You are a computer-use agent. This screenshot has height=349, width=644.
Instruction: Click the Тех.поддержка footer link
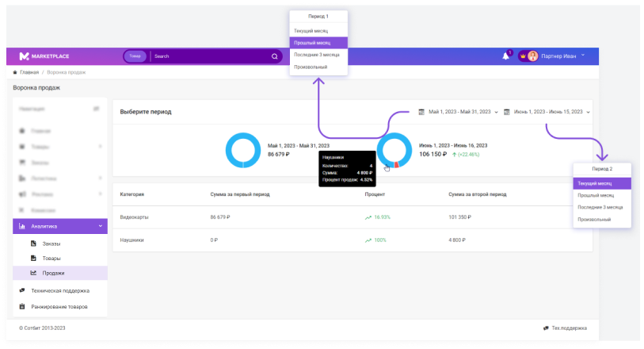(570, 328)
